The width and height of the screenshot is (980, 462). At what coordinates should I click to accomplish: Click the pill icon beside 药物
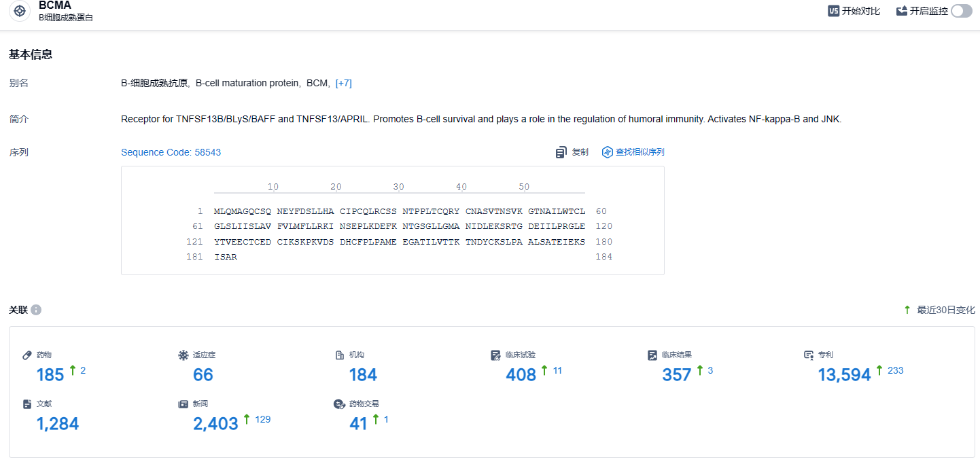click(27, 355)
